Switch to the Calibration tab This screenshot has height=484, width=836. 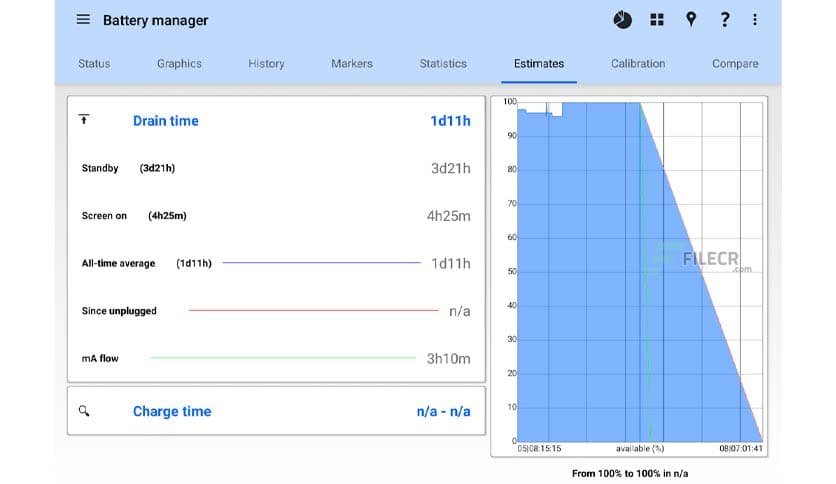coord(638,63)
